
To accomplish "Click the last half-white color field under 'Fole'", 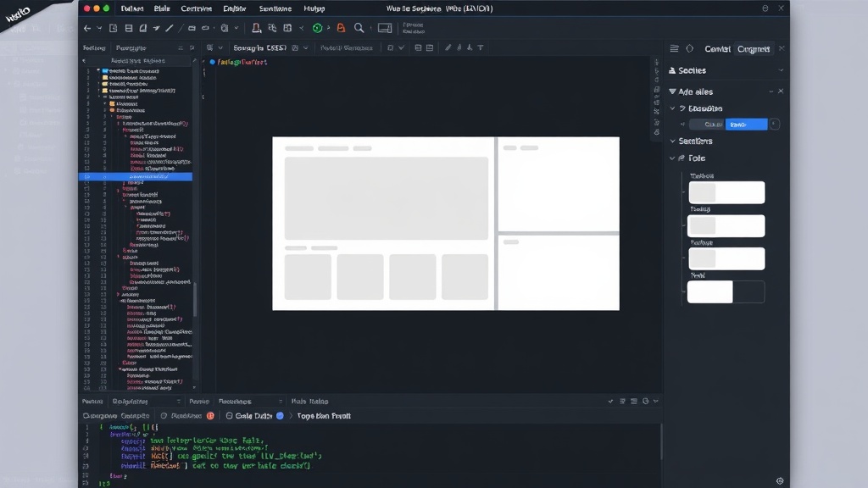I will tap(726, 291).
